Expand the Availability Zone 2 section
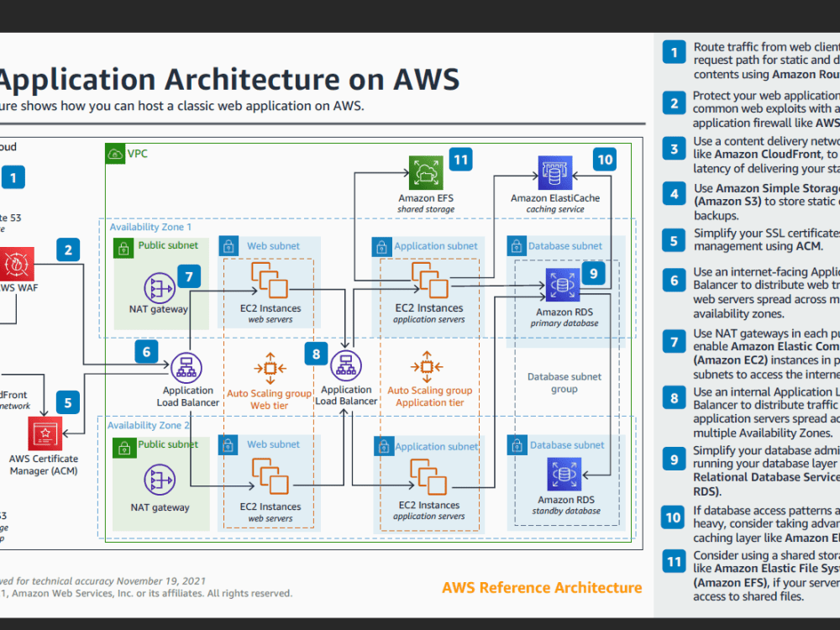The image size is (840, 630). tap(151, 426)
